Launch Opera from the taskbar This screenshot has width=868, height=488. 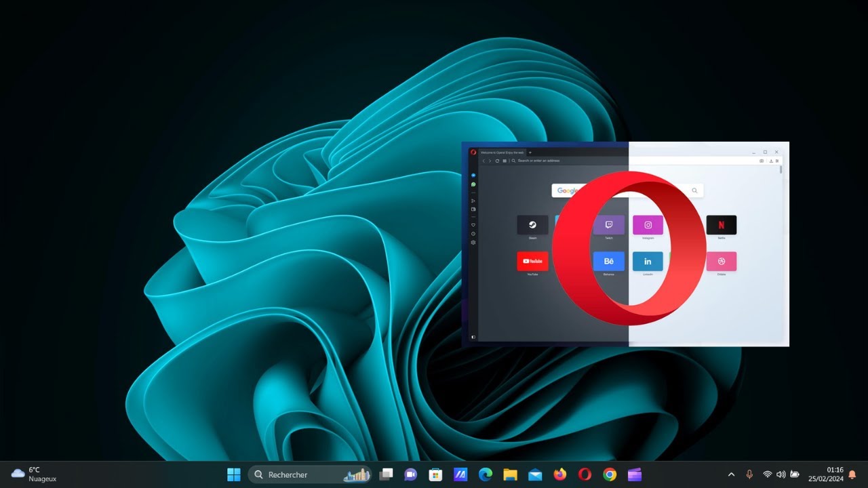click(x=585, y=474)
